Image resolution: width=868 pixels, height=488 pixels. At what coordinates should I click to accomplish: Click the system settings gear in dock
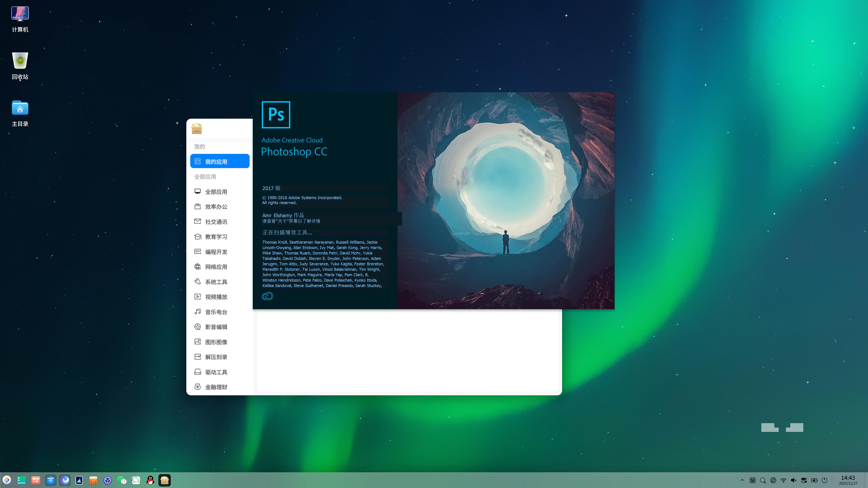pyautogui.click(x=107, y=480)
